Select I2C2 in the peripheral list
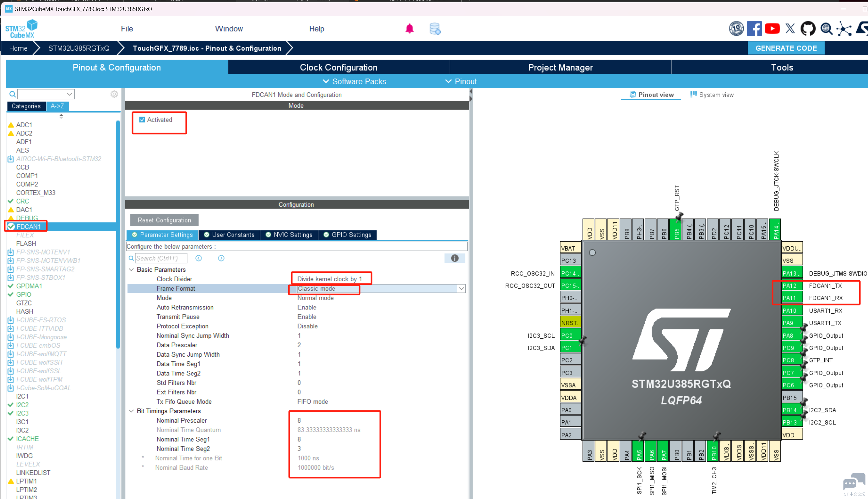This screenshot has height=499, width=868. pyautogui.click(x=22, y=405)
